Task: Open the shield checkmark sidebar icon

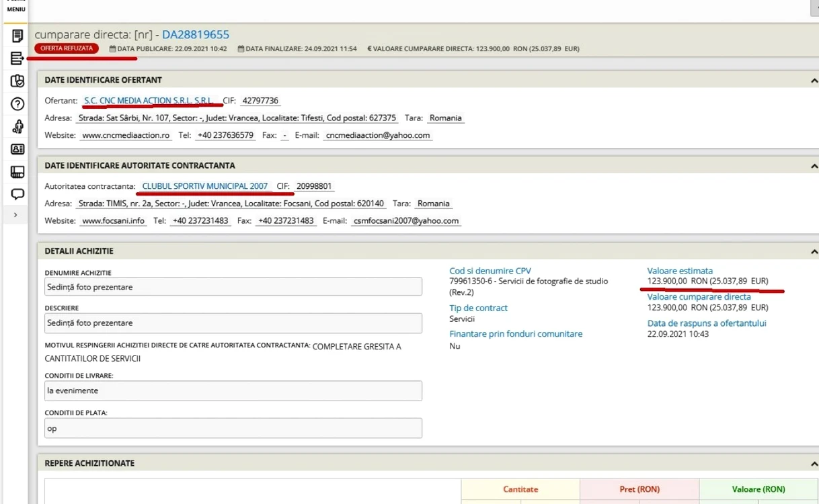Action: click(17, 81)
